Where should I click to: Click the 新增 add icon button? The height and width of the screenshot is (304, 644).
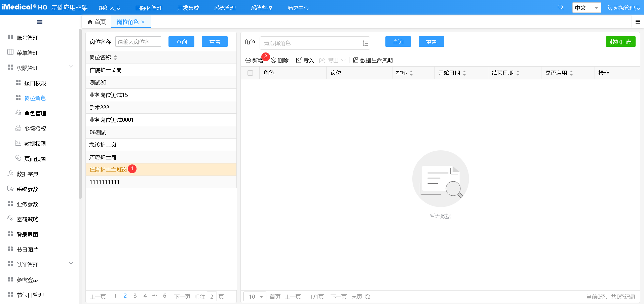pyautogui.click(x=248, y=61)
